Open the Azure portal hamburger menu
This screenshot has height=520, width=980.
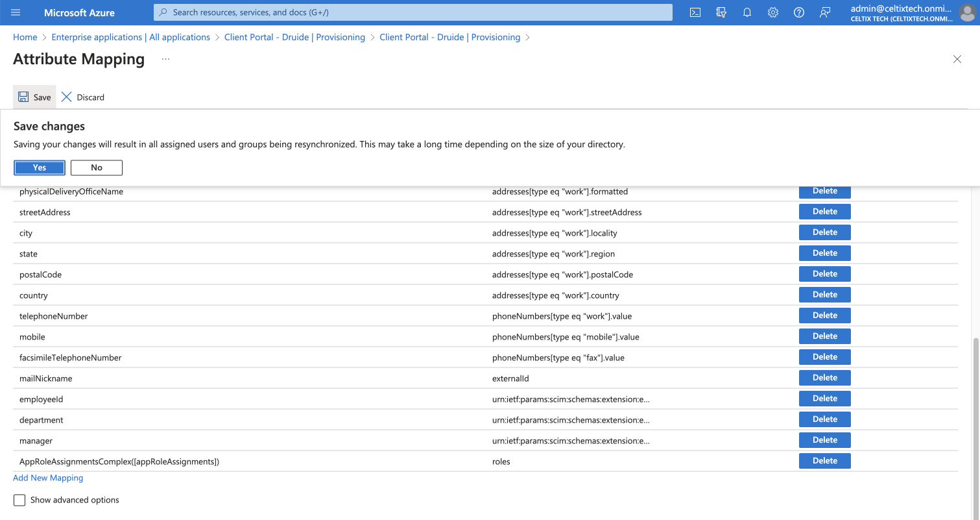coord(16,12)
